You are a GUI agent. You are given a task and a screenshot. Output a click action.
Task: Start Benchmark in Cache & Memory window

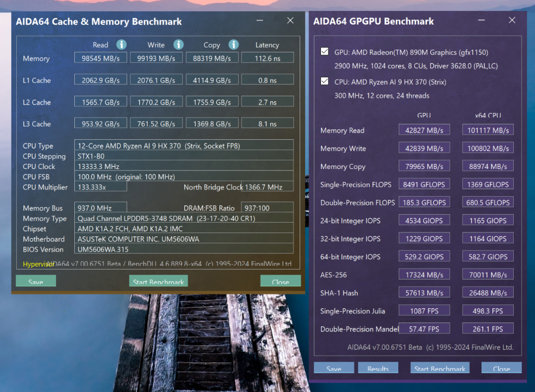[x=159, y=281]
